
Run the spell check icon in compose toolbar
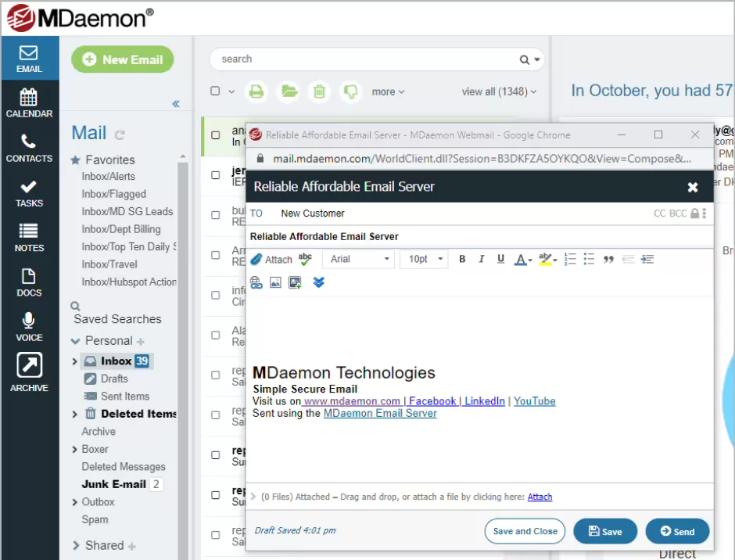(305, 259)
